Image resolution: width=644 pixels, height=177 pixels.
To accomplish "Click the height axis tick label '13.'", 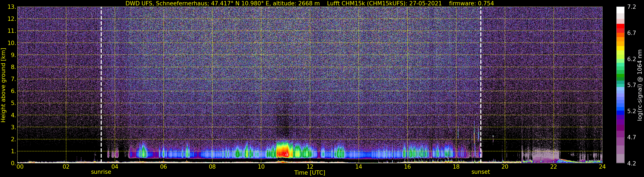I will [x=12, y=7].
